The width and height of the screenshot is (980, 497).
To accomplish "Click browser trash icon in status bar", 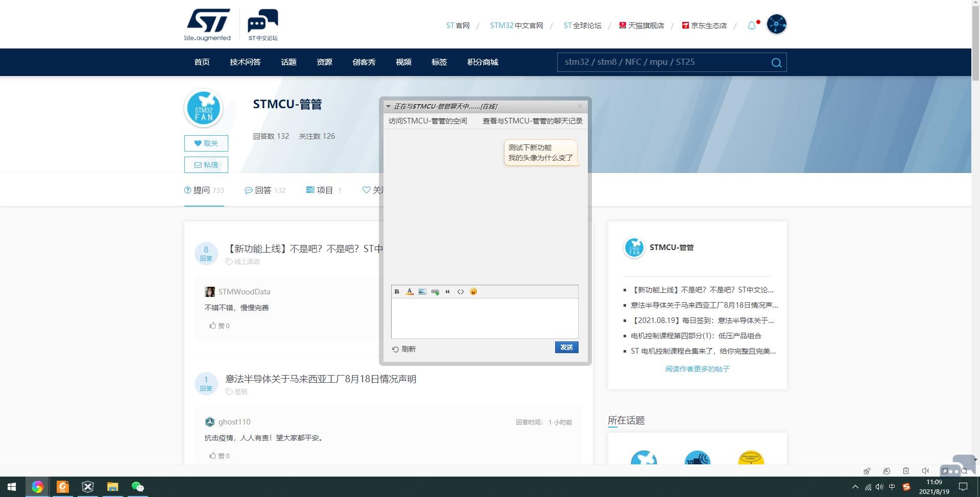I will (906, 471).
